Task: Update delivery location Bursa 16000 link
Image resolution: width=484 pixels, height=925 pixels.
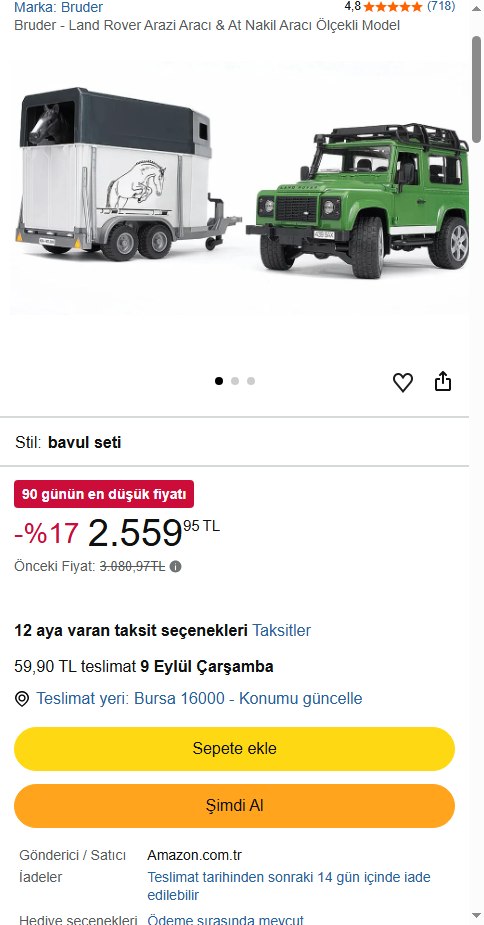Action: tap(200, 699)
